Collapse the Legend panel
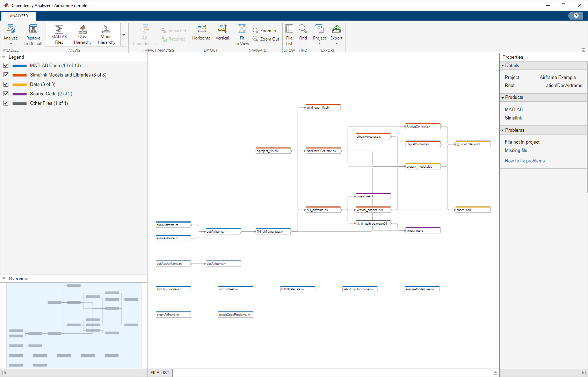588x377 pixels. pyautogui.click(x=4, y=57)
